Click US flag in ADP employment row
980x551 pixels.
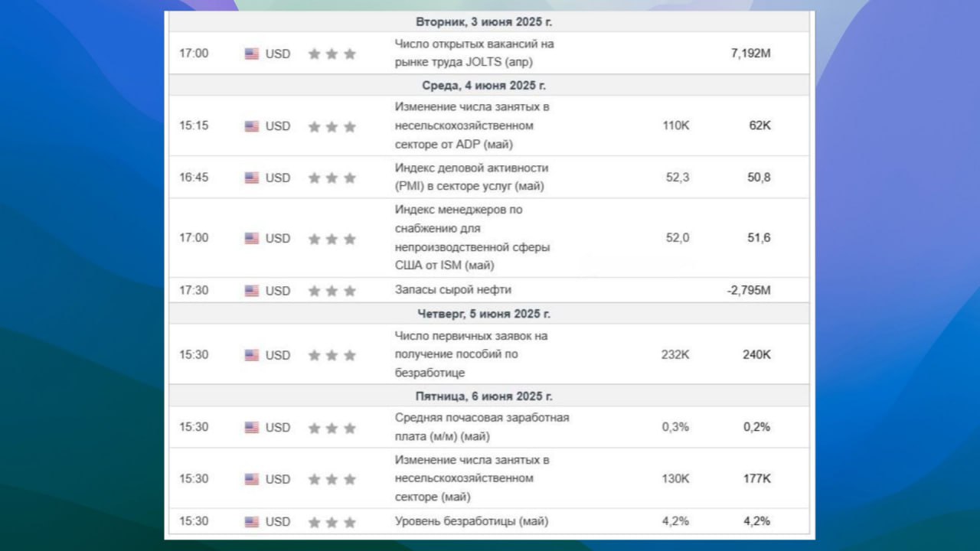(252, 126)
